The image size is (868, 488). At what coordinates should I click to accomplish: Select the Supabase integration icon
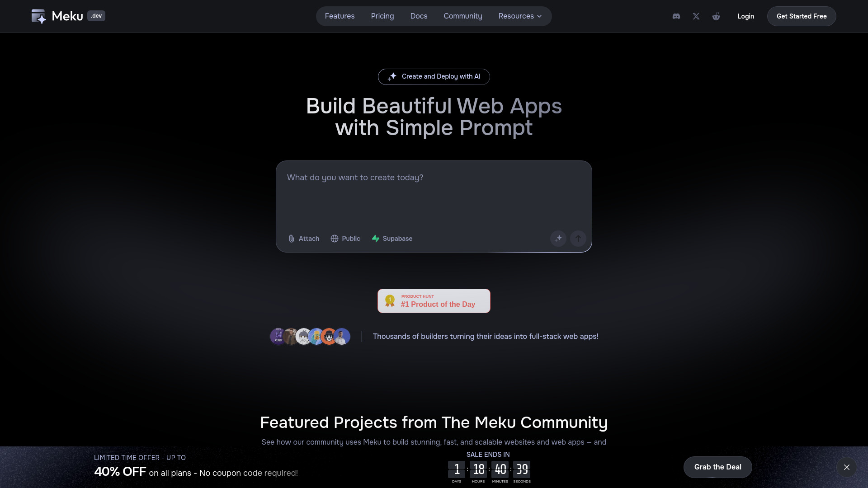(x=375, y=239)
